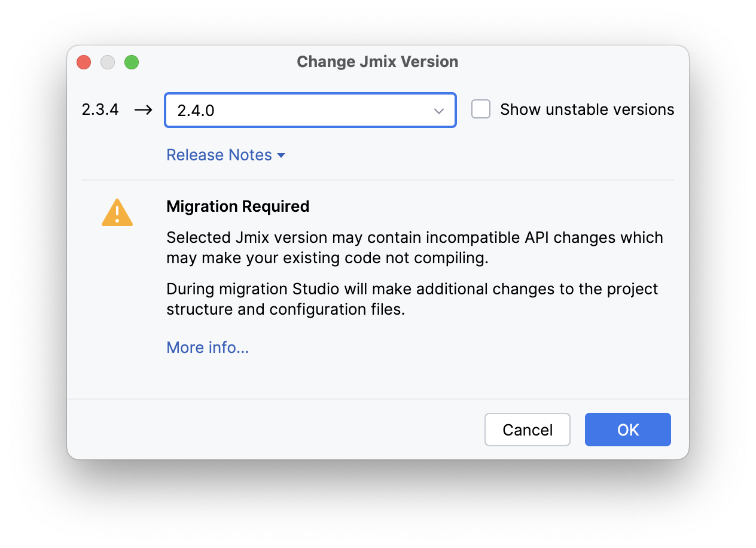This screenshot has width=756, height=548.
Task: Click the "Change Jmix Version" title bar
Action: pos(377,62)
